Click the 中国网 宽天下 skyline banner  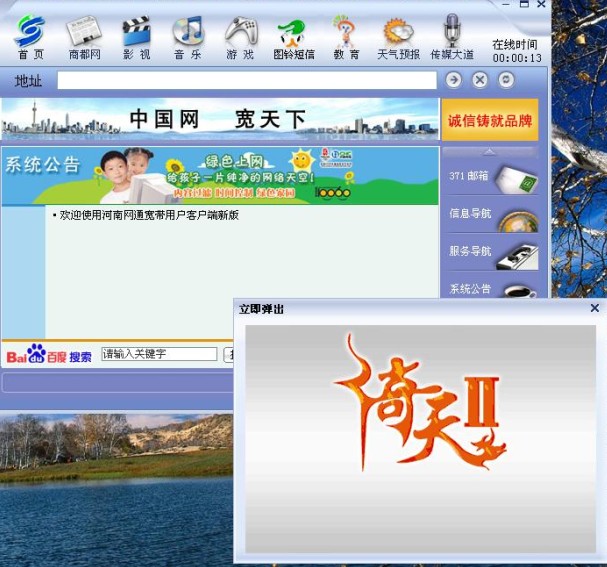click(x=220, y=119)
